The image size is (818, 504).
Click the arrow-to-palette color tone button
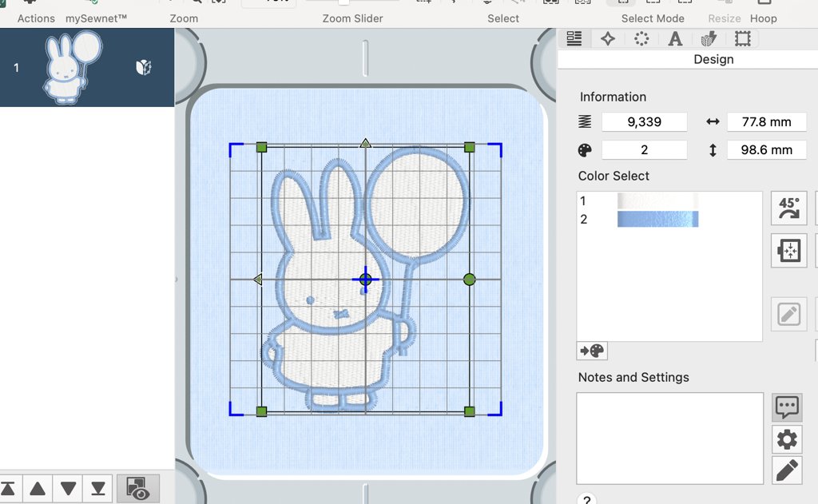click(592, 351)
